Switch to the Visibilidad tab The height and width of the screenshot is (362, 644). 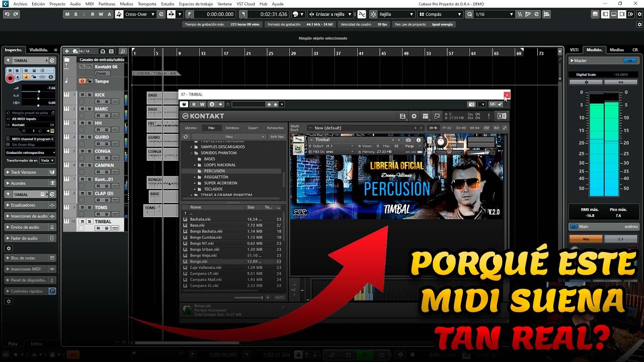(x=38, y=50)
